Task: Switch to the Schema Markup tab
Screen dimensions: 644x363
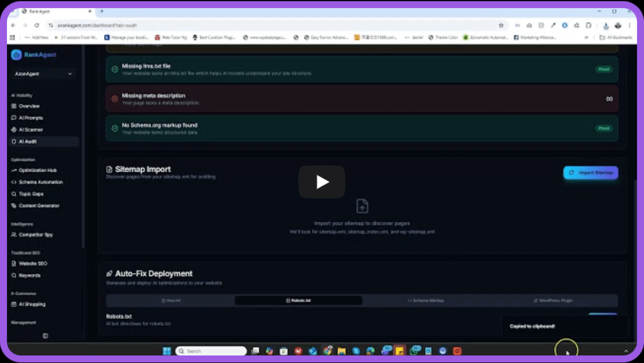Action: point(426,301)
